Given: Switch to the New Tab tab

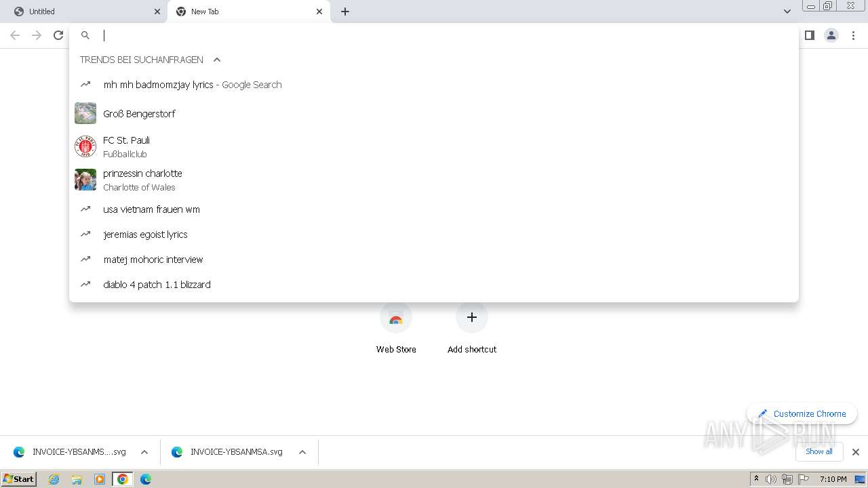Looking at the screenshot, I should pyautogui.click(x=249, y=12).
